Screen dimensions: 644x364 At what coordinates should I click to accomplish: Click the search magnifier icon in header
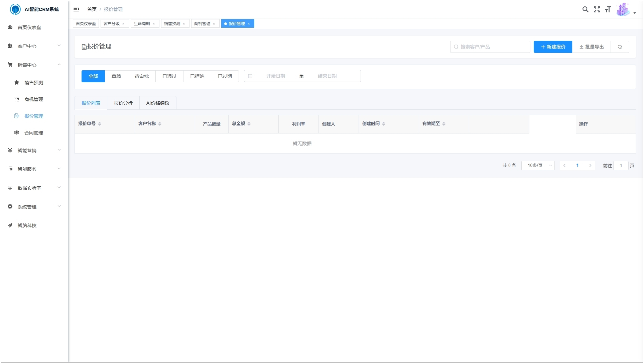pyautogui.click(x=585, y=9)
